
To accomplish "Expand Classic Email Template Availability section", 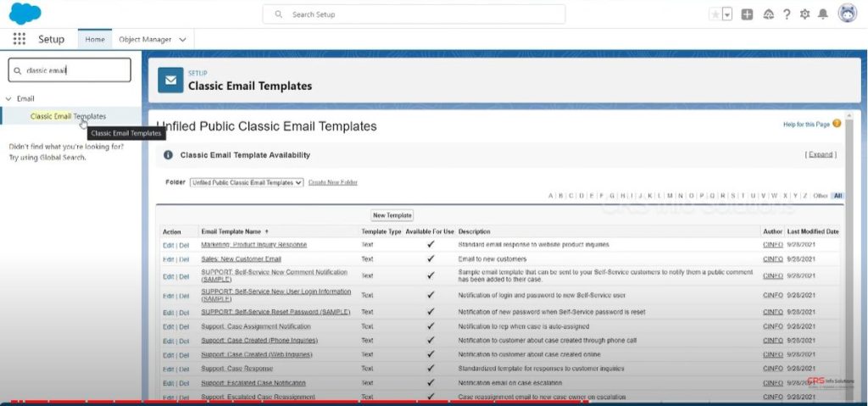I will pyautogui.click(x=820, y=155).
